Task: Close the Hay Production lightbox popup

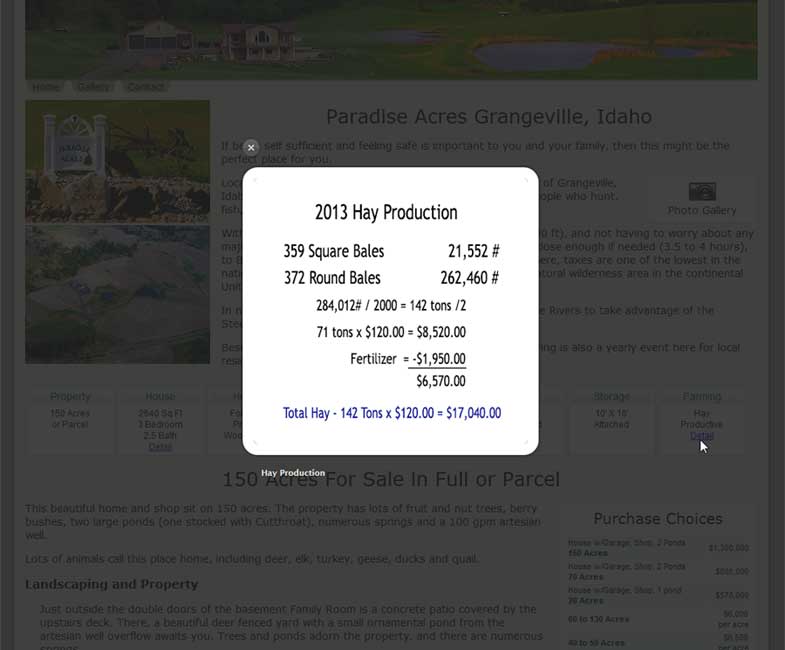Action: click(251, 147)
